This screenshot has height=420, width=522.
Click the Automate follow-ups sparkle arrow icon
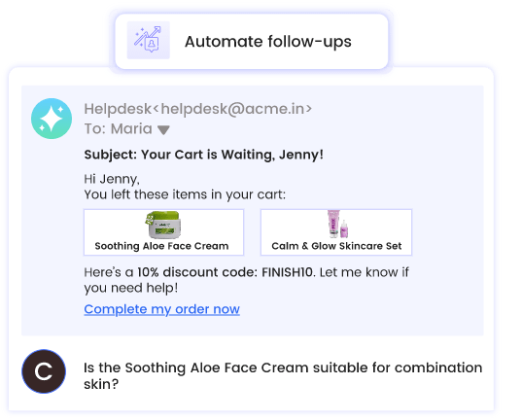pyautogui.click(x=148, y=40)
